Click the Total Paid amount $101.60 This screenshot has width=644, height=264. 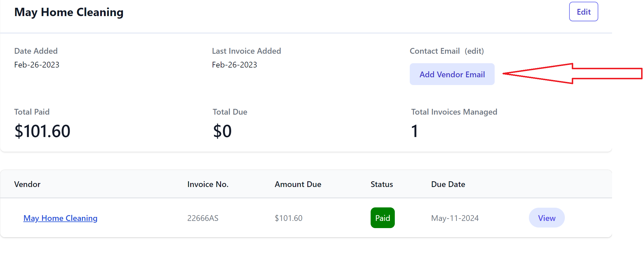42,131
